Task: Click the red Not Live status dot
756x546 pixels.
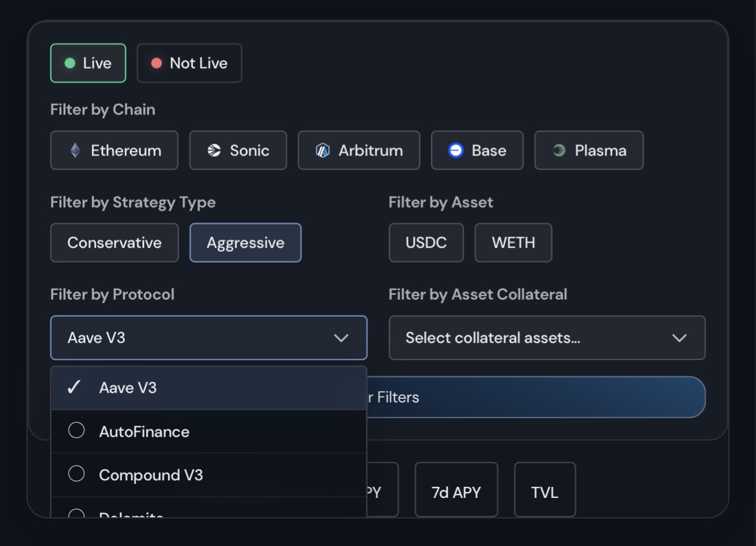Action: pos(156,63)
